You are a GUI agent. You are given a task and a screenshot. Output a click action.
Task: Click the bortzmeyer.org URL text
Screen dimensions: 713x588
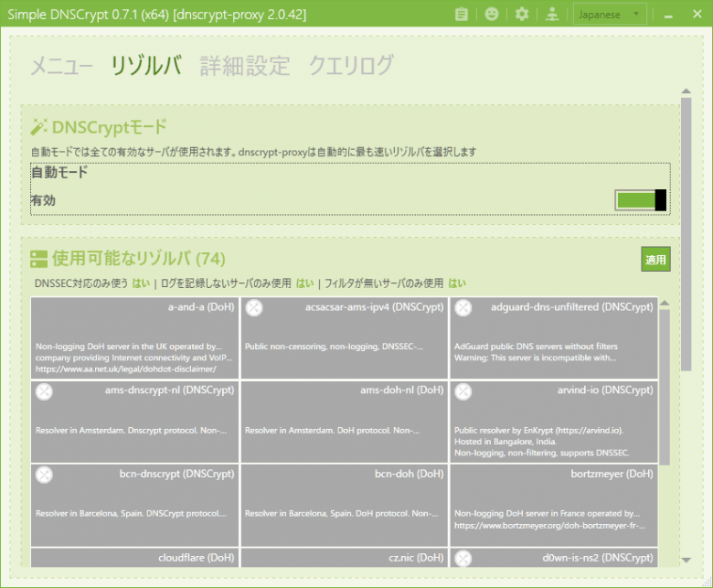(549, 526)
